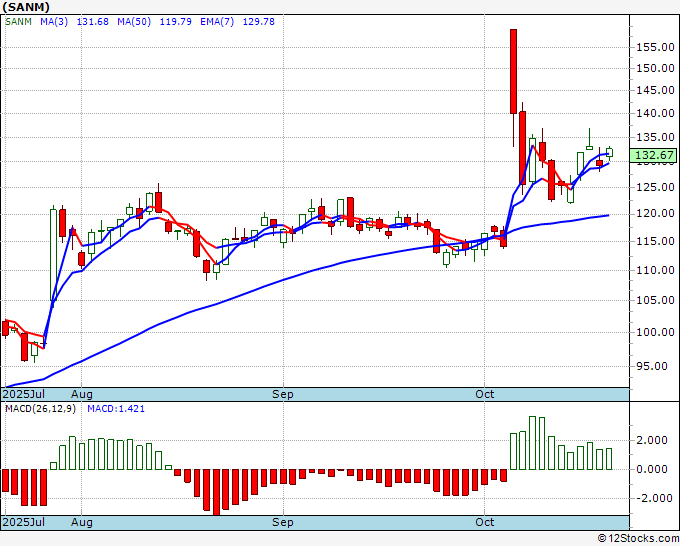Click the 140.00 price axis label
Viewport: 680px width, 546px height.
tap(655, 113)
